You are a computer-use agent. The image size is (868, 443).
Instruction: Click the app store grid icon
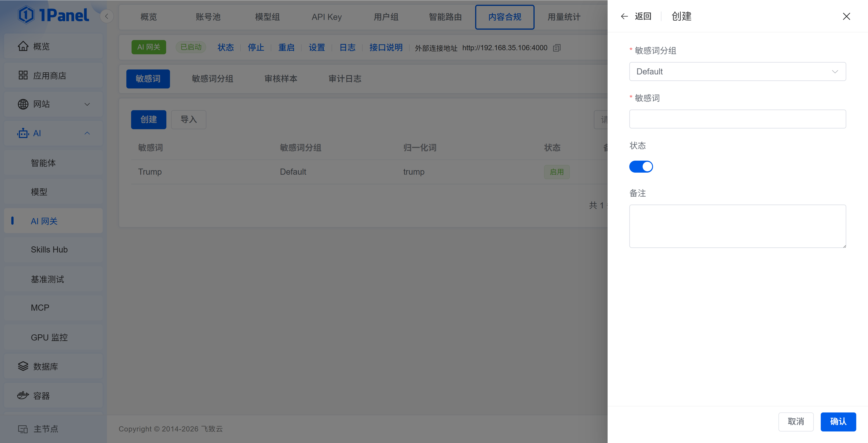point(23,75)
